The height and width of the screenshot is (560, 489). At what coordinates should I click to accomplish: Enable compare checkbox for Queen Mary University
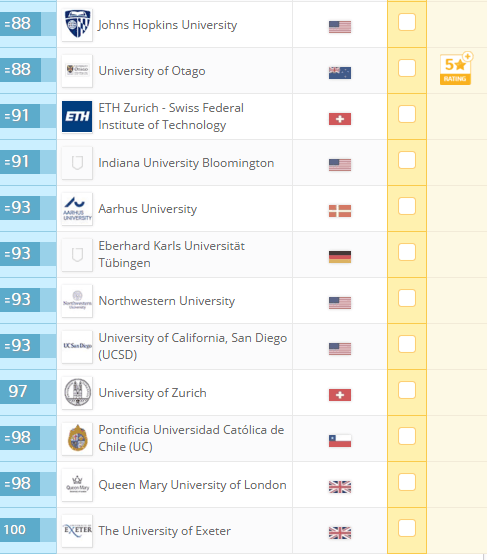click(407, 482)
